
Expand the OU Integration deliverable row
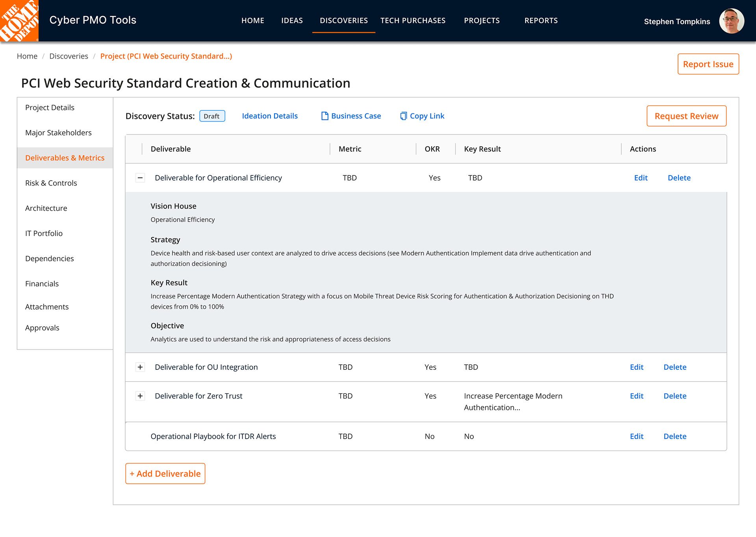point(140,367)
